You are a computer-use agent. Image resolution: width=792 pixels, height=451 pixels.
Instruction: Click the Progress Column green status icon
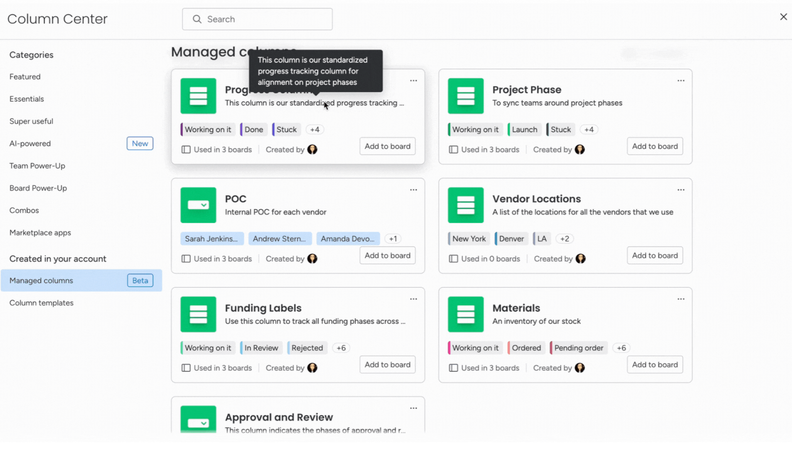pyautogui.click(x=198, y=96)
